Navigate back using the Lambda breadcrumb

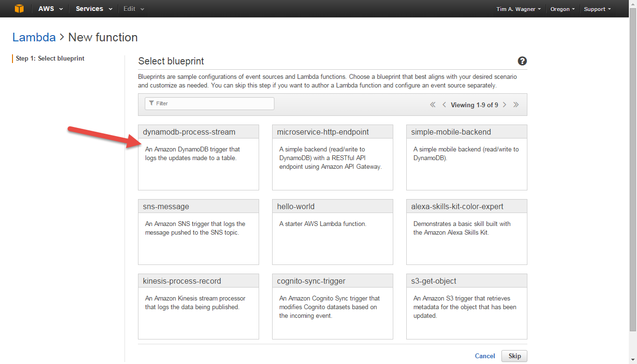[x=34, y=37]
